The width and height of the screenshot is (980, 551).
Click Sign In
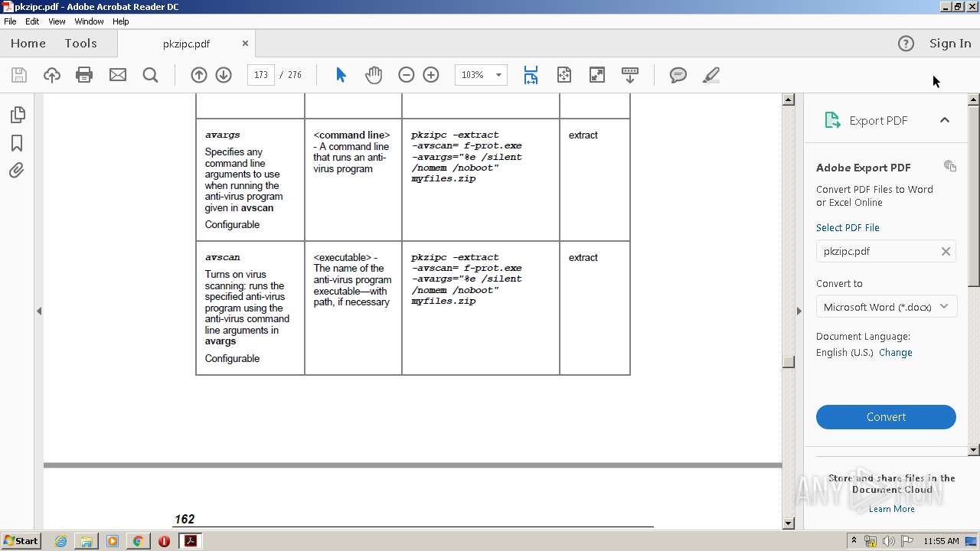[950, 44]
